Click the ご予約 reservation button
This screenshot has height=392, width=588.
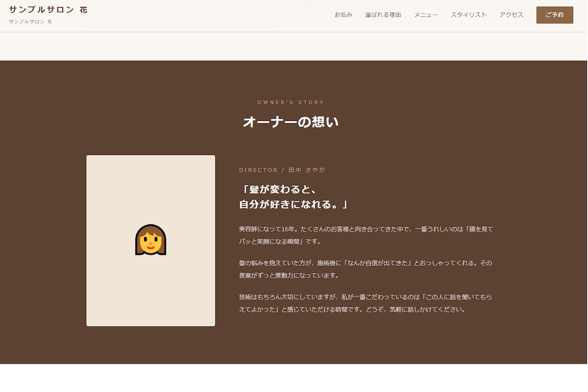(555, 15)
